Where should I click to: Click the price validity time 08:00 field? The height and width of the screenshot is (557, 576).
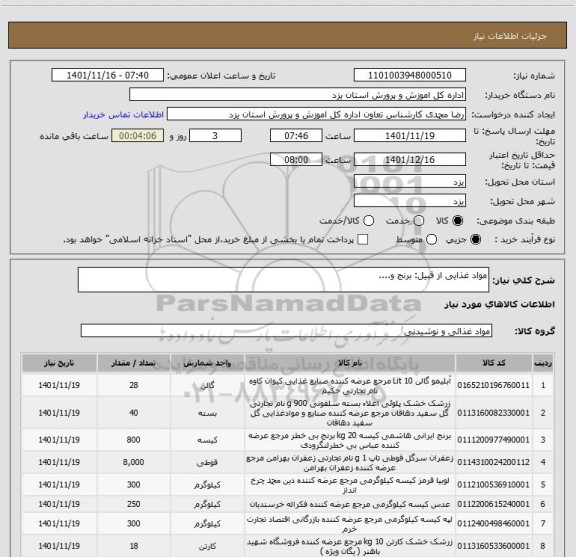tap(296, 159)
